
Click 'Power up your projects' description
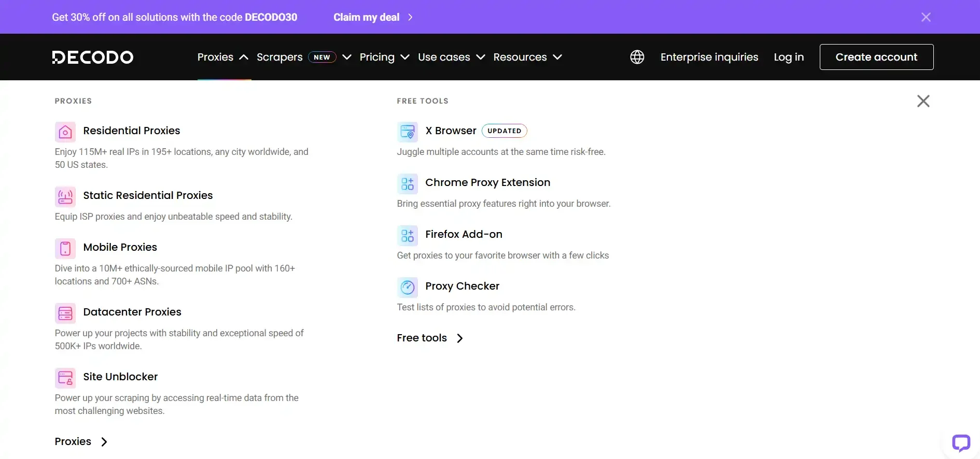tap(179, 339)
